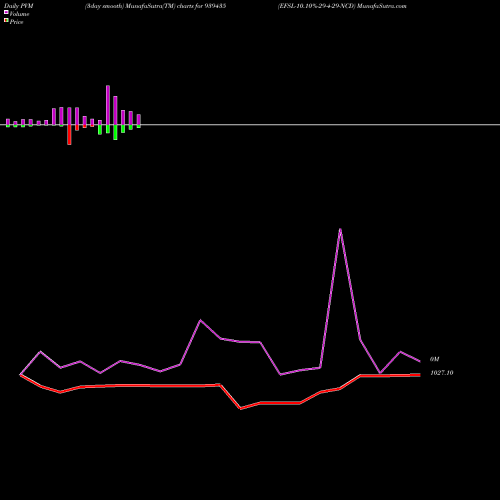The width and height of the screenshot is (500, 500).
Task: Click the tallest magenta volume bar
Action: [108, 105]
